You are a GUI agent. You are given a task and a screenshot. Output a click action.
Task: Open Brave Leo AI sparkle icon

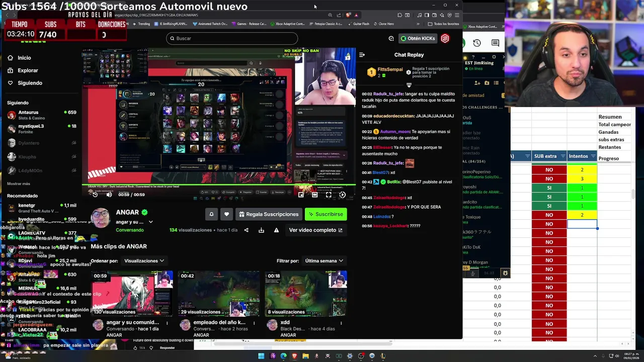(x=442, y=15)
